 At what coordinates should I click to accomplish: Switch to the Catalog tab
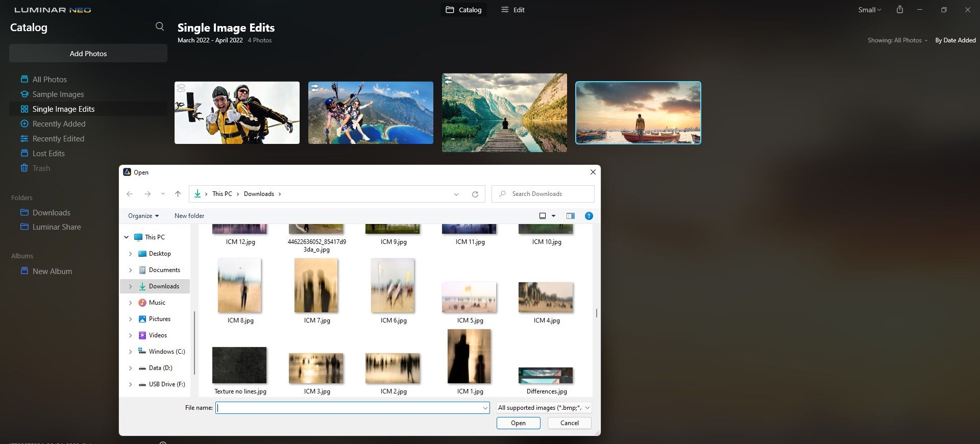tap(463, 10)
